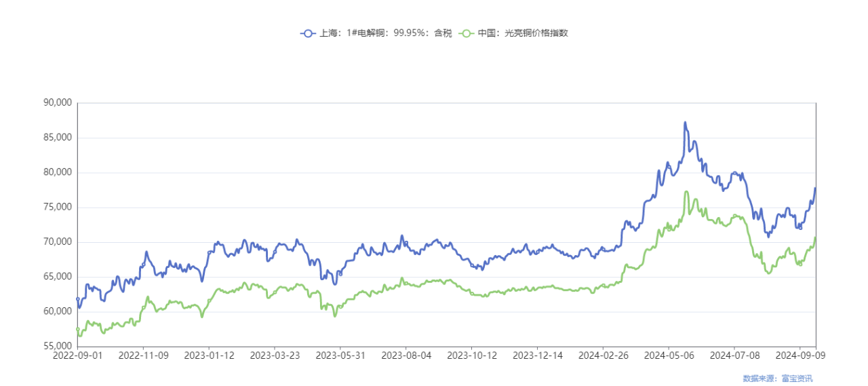Click the 2023-08-04 date on the axis

click(406, 355)
